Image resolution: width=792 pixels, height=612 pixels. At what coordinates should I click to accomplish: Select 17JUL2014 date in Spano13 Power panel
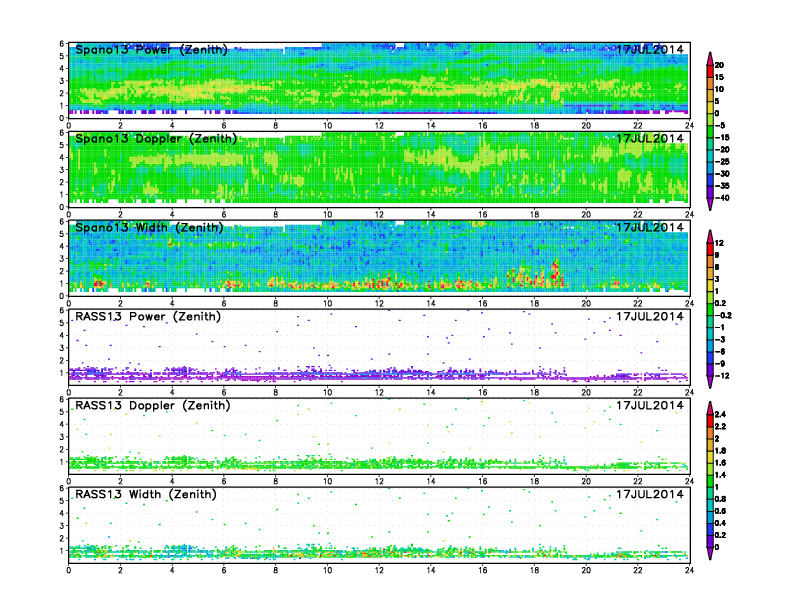(x=650, y=49)
